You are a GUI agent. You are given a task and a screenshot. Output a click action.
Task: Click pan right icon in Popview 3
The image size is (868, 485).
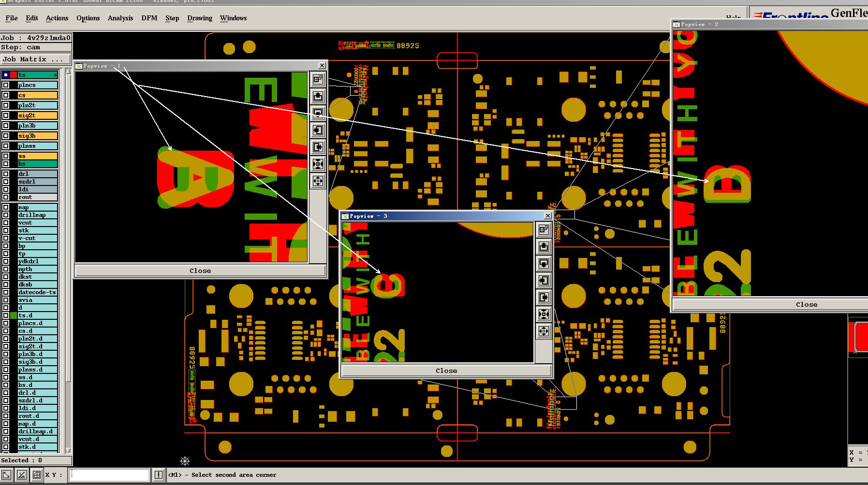coord(544,298)
